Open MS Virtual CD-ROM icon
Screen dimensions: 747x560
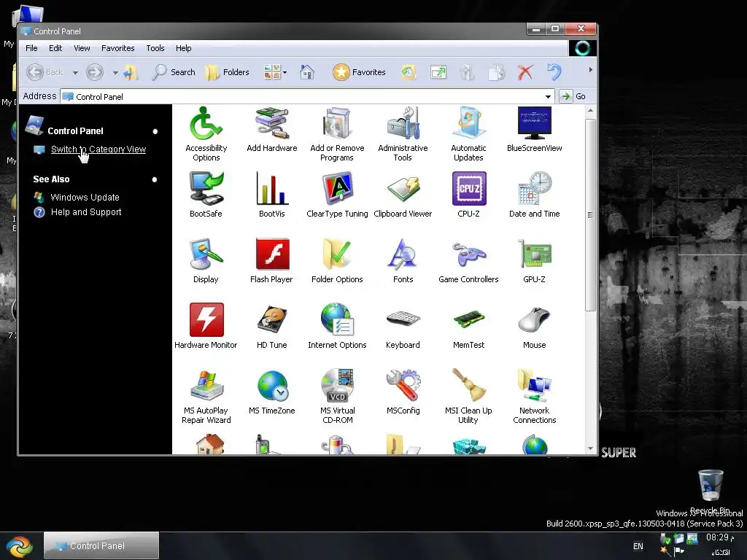pyautogui.click(x=337, y=396)
